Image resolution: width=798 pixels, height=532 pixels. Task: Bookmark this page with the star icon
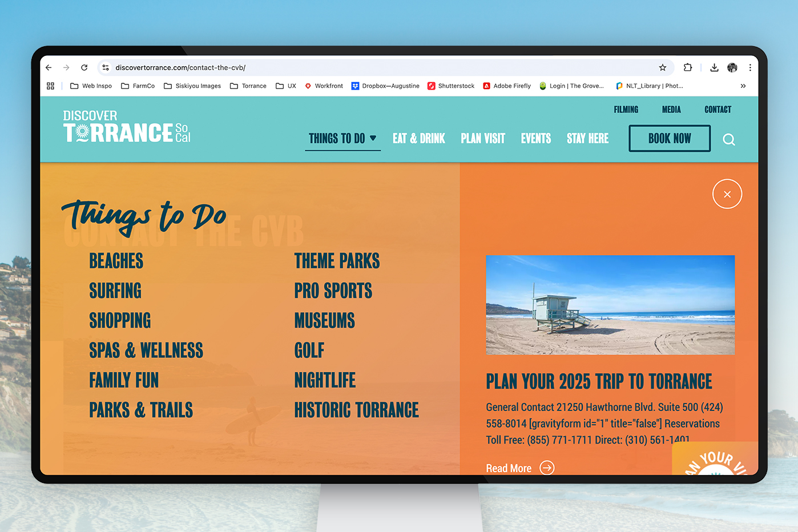pyautogui.click(x=662, y=67)
